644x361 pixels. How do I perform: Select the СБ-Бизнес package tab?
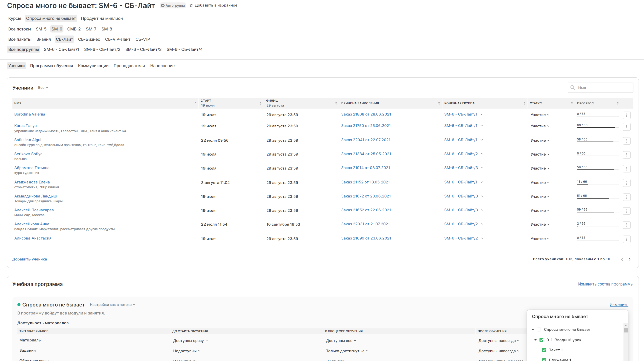click(x=89, y=39)
